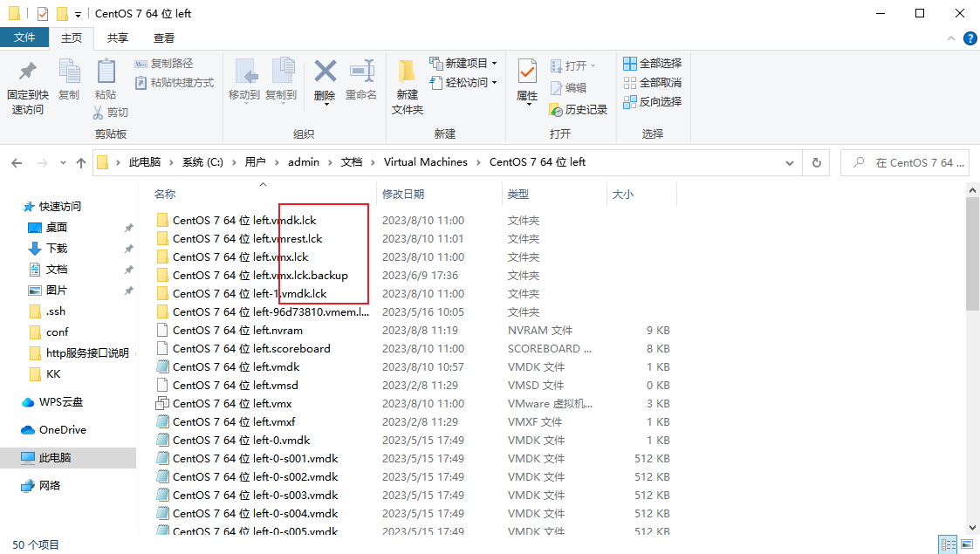Click Edit in the Open group
Viewport: 980px width, 554px height.
pos(568,88)
